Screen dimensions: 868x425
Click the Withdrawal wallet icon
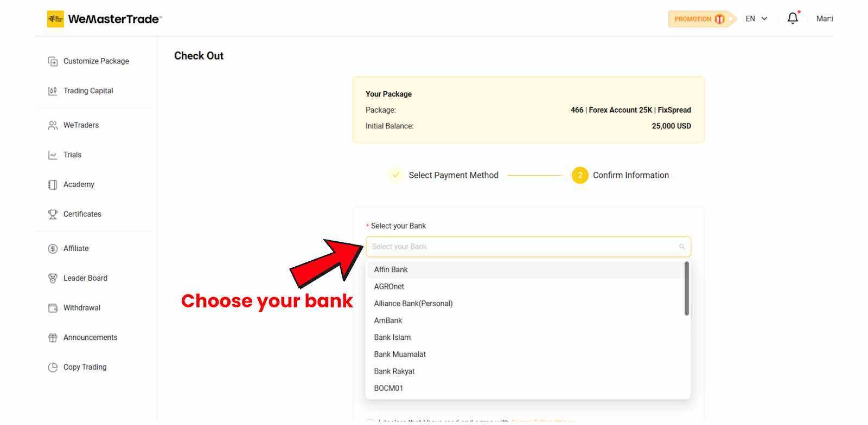coord(53,308)
